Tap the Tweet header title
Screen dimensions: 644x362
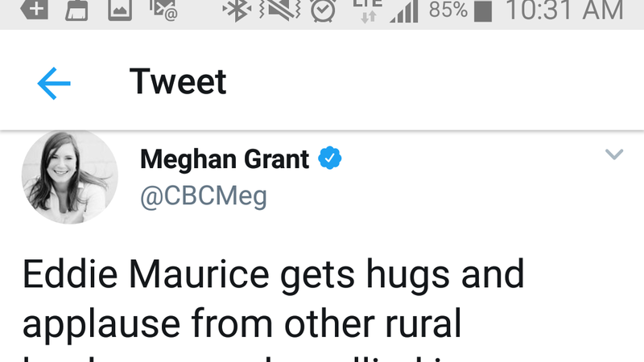[x=178, y=82]
